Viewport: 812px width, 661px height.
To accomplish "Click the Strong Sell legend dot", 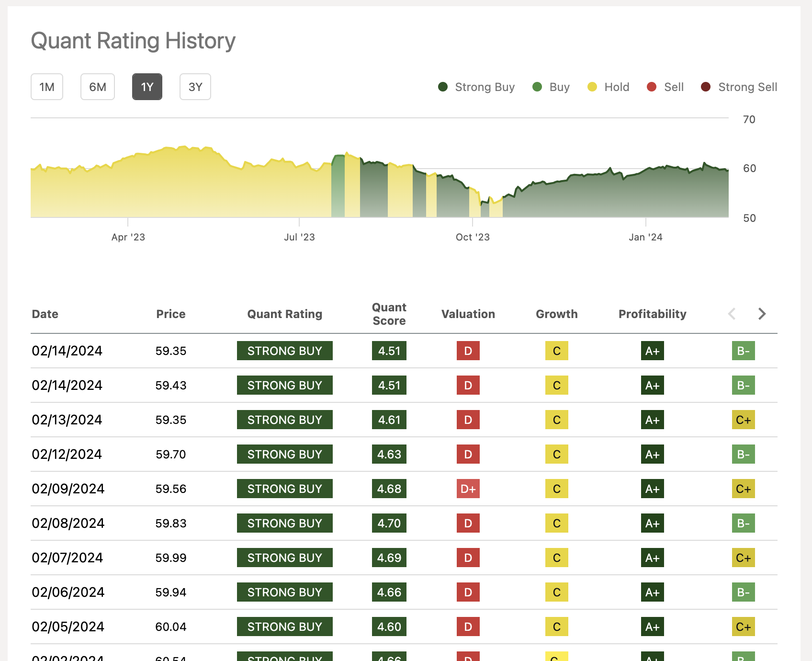I will coord(704,87).
